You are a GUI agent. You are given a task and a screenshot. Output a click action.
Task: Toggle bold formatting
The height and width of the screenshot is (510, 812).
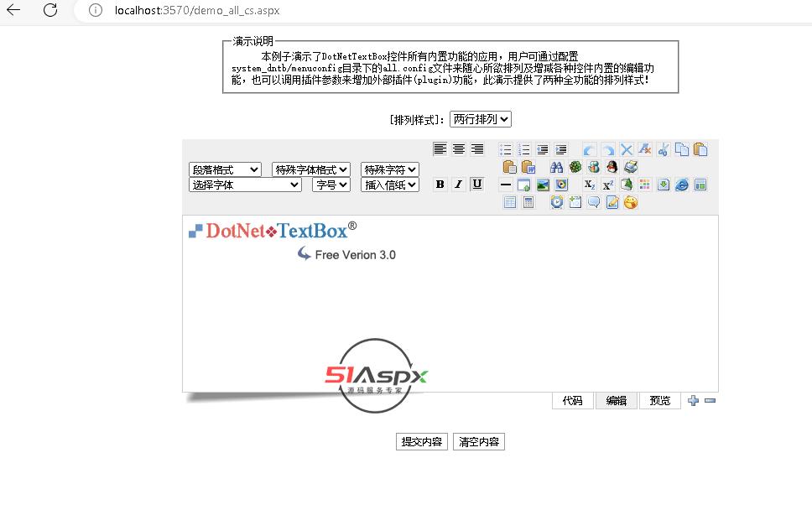tap(440, 185)
